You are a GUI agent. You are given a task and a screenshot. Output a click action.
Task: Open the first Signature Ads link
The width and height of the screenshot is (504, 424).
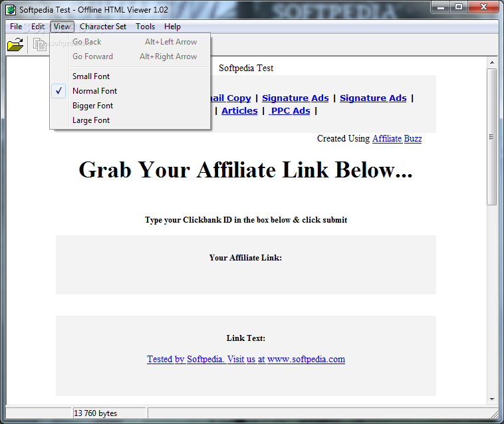coord(295,98)
